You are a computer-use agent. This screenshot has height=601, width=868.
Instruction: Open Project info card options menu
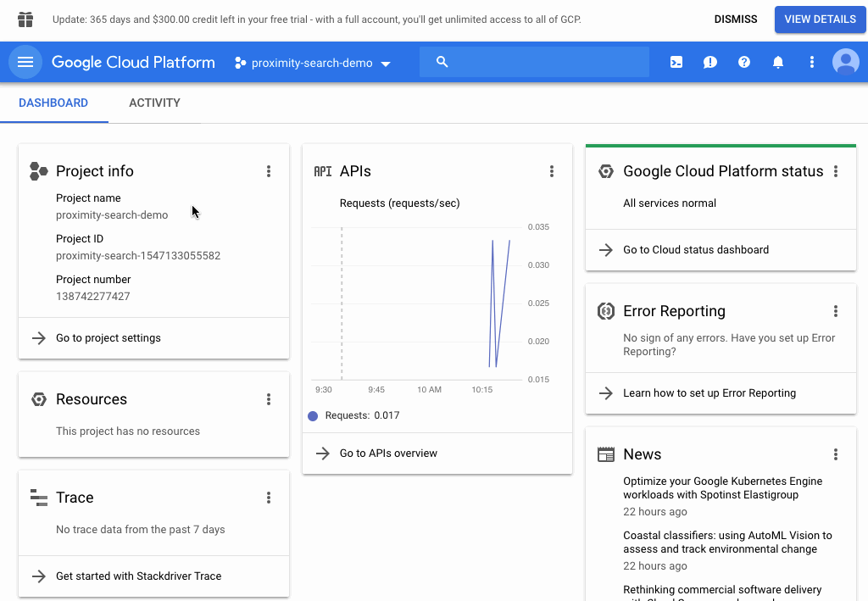(x=269, y=171)
